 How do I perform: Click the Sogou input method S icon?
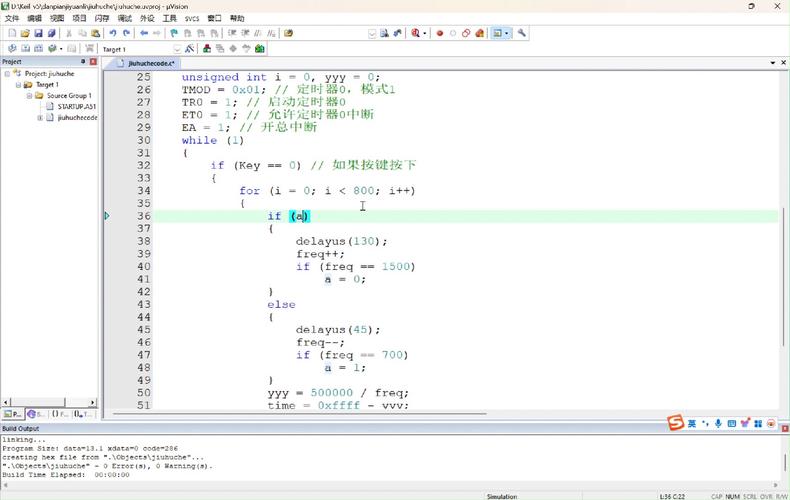click(676, 423)
